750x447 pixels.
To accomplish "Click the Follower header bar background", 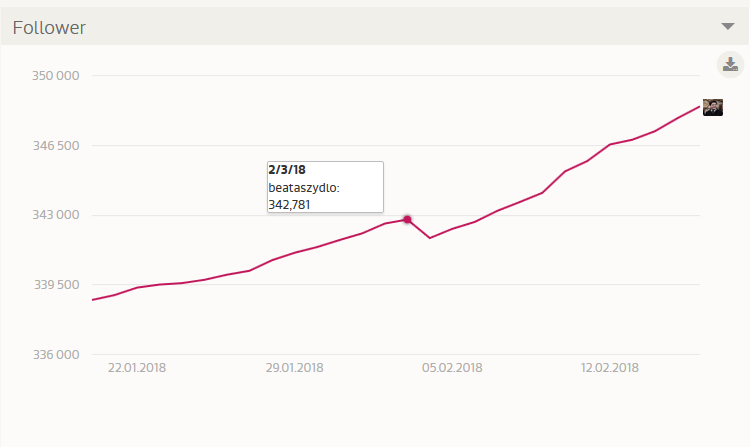I will (400, 27).
